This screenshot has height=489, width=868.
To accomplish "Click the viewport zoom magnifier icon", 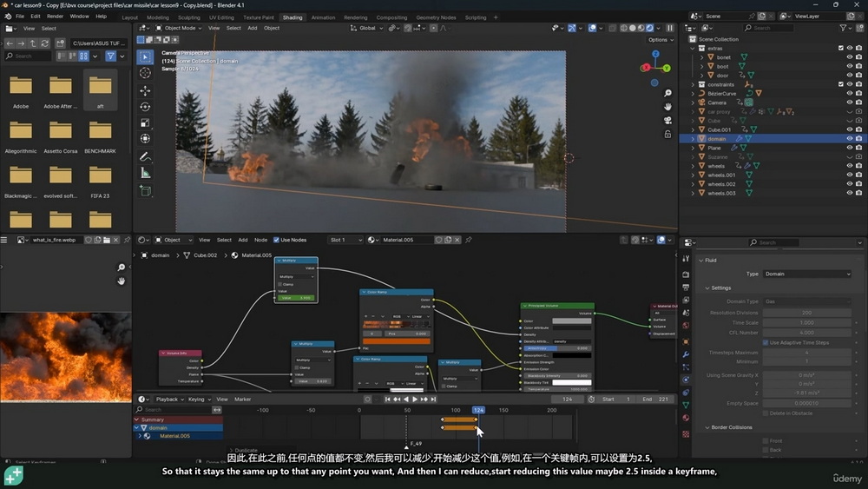I will [667, 93].
